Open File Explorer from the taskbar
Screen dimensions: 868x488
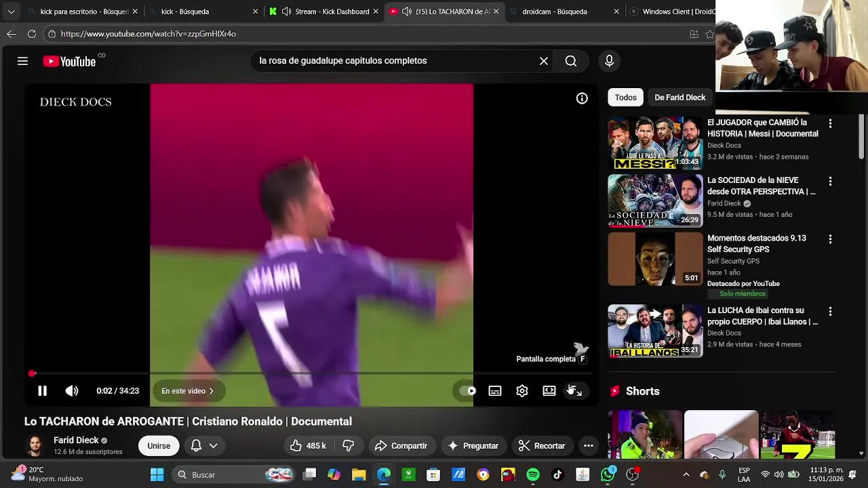[359, 475]
